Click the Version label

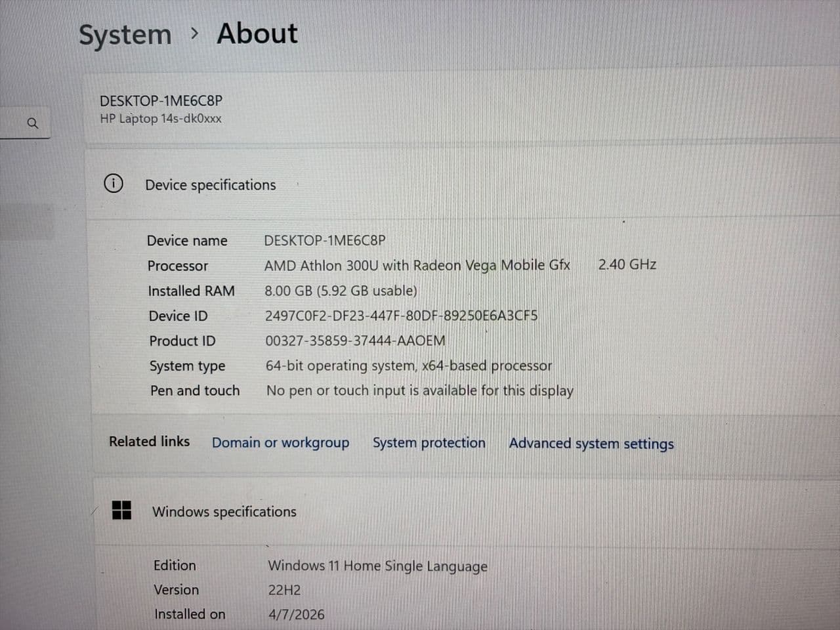pos(176,589)
